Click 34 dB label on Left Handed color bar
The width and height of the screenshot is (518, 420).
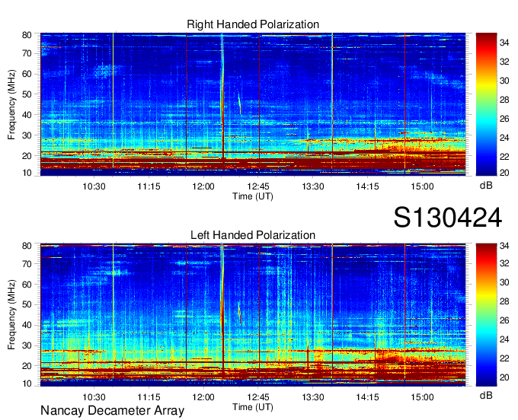[504, 246]
